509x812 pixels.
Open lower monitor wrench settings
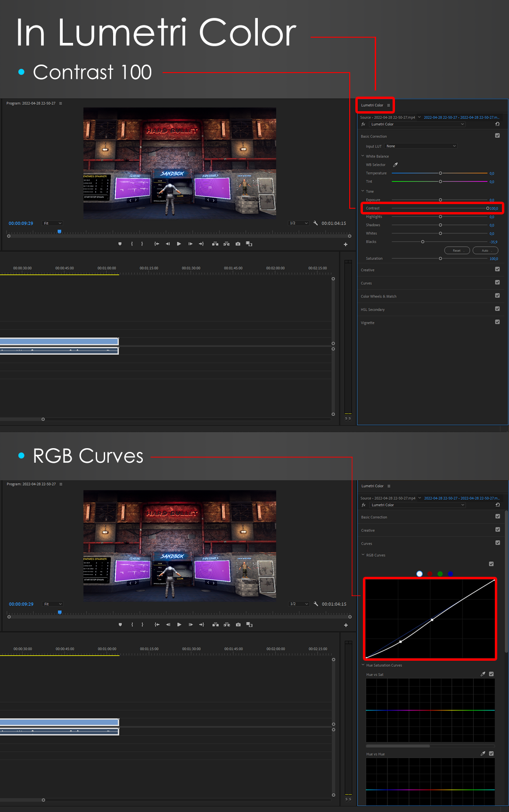316,604
